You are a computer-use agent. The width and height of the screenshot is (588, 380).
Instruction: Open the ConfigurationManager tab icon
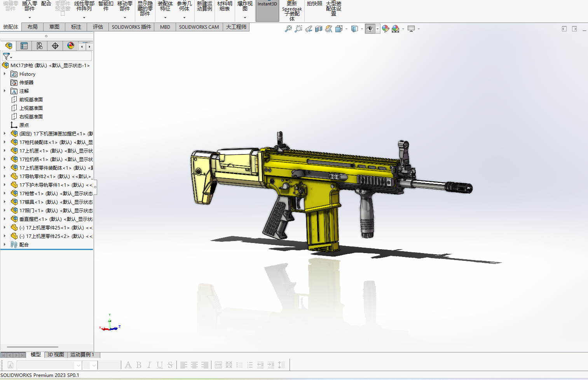click(x=40, y=46)
